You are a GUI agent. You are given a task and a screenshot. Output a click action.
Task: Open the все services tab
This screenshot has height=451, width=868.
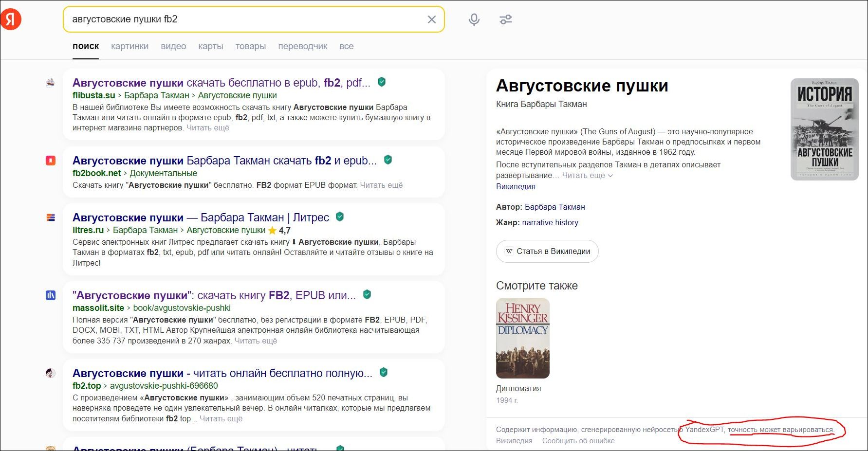coord(347,46)
